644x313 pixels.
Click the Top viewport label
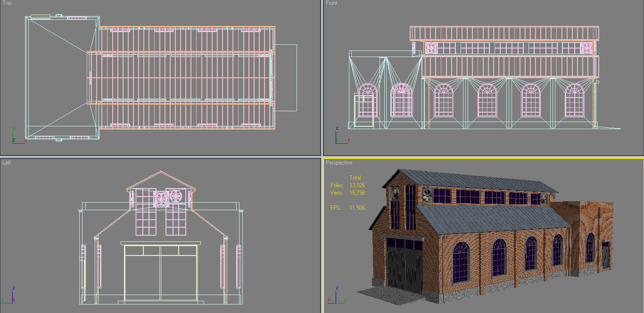(7, 3)
